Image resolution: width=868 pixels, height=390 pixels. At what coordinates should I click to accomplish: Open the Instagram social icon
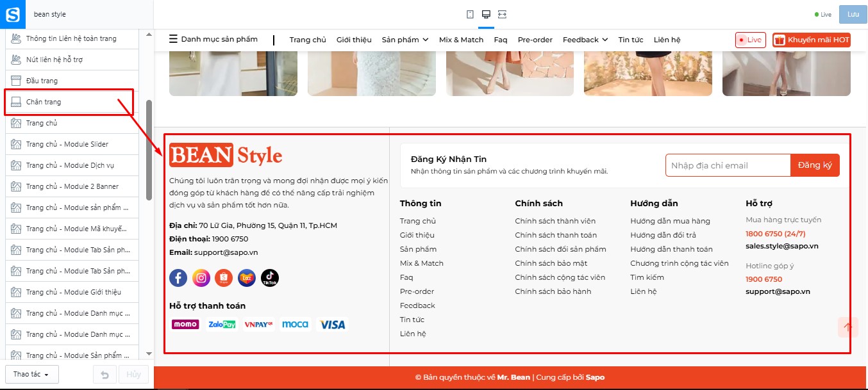tap(201, 278)
